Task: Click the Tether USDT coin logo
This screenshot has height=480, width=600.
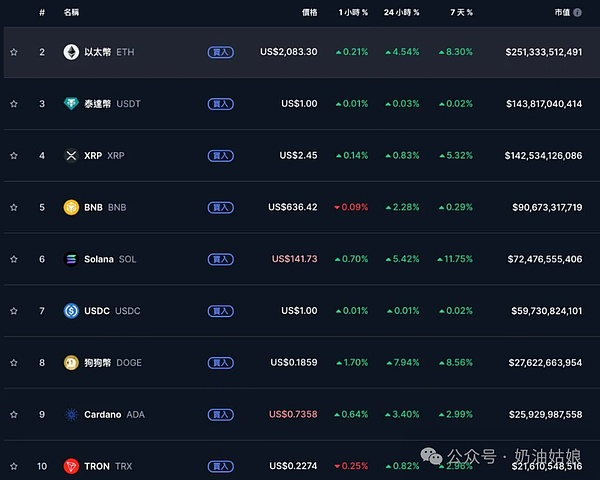Action: coord(71,104)
